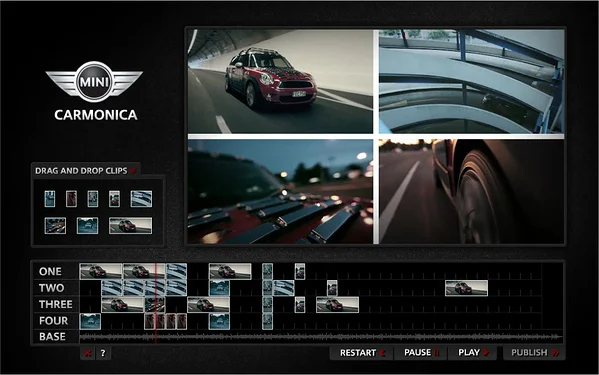Click the bottom-right preview of the spinning wheel

point(471,191)
